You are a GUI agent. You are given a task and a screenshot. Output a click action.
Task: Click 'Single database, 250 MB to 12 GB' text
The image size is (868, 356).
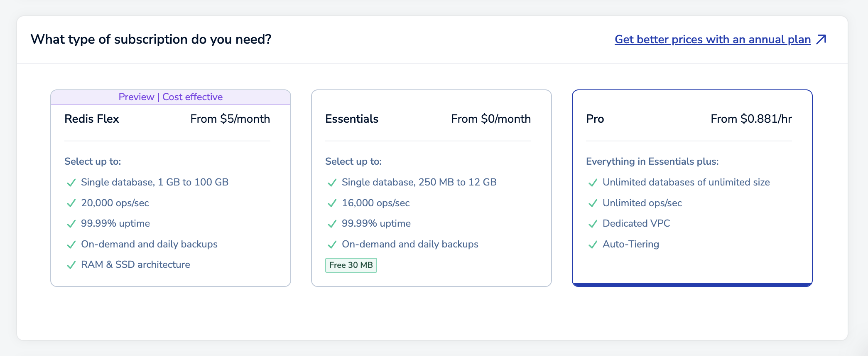[x=419, y=182]
